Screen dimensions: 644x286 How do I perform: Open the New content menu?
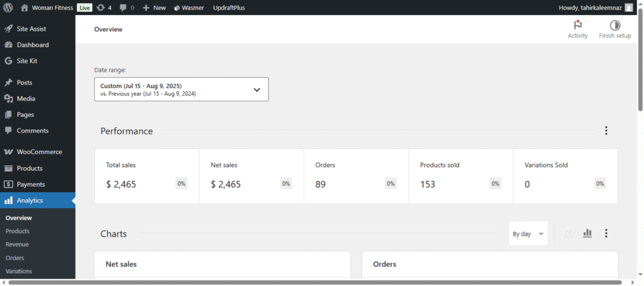154,8
